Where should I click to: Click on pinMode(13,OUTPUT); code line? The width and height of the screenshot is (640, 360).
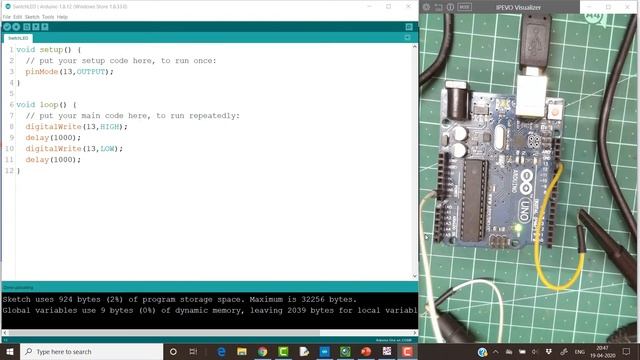tap(69, 71)
